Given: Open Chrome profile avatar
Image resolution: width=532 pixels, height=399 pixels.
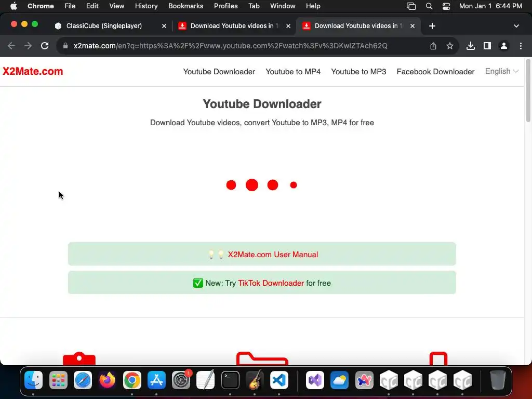Looking at the screenshot, I should (504, 46).
